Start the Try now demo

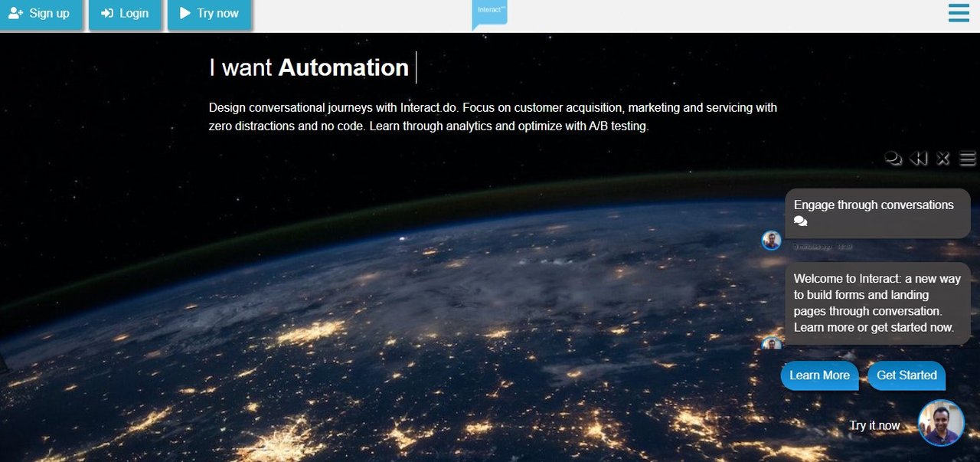click(x=209, y=14)
